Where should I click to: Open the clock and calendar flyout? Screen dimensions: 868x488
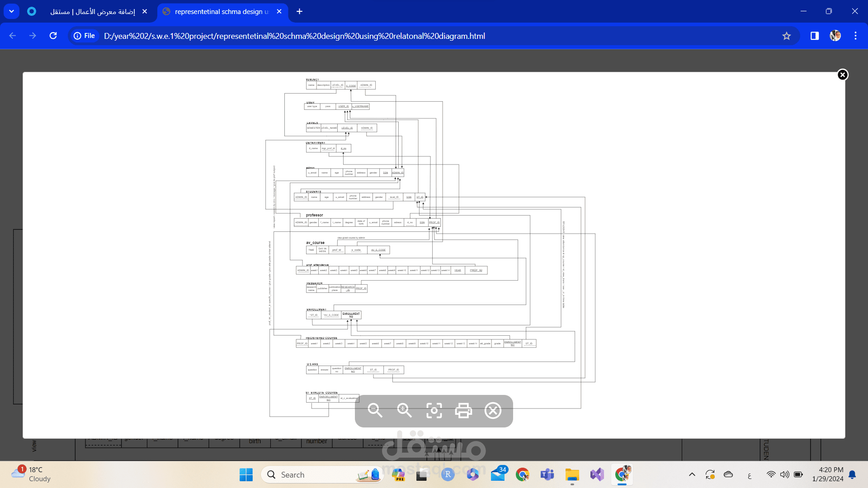(828, 474)
